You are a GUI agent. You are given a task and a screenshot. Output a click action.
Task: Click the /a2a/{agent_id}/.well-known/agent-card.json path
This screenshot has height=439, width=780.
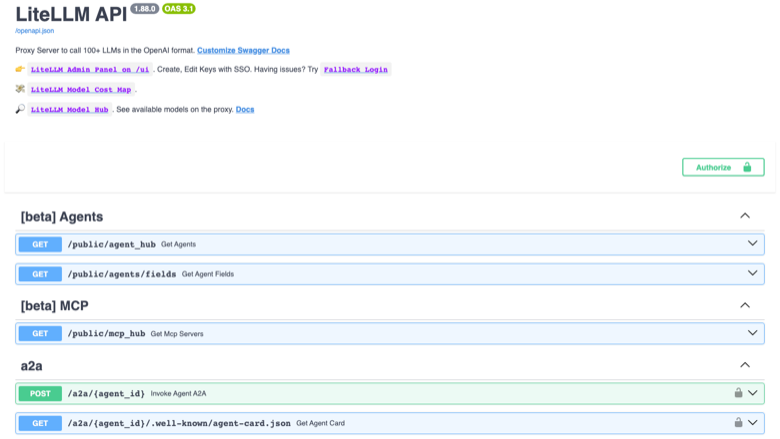pyautogui.click(x=179, y=423)
